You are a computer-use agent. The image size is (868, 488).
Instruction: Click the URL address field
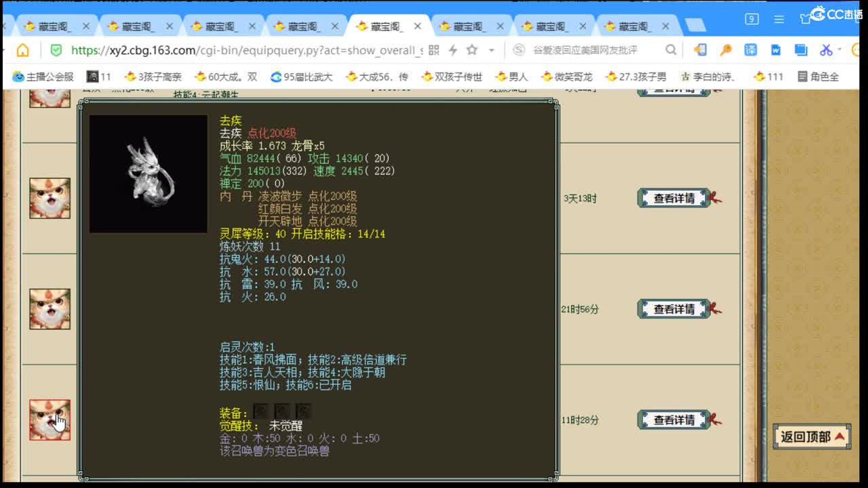[x=247, y=50]
